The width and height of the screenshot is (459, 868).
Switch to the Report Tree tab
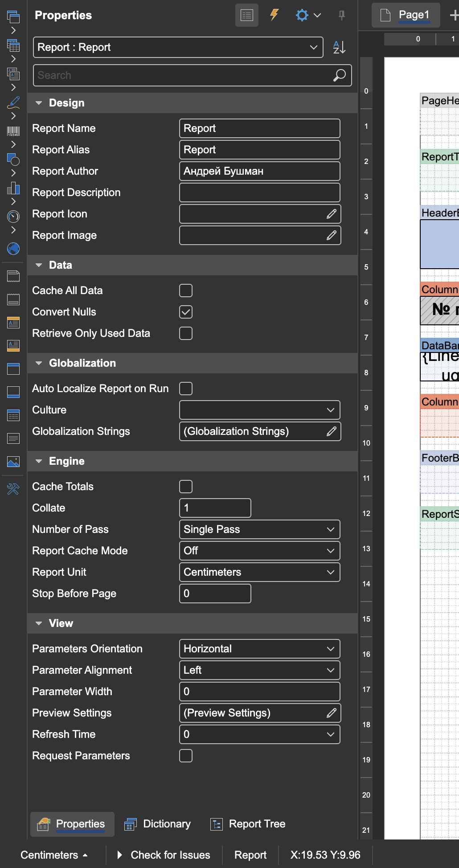pos(248,824)
